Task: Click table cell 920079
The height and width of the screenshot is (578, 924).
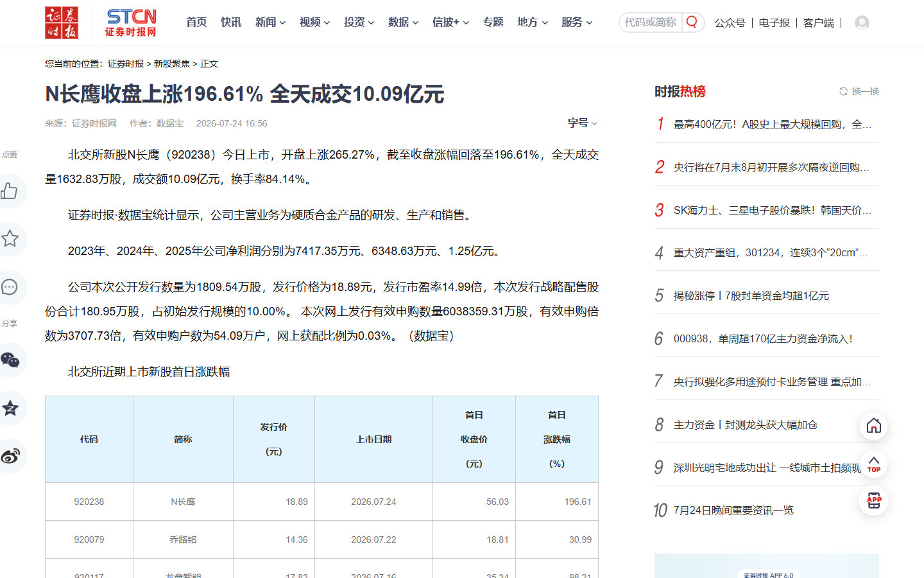Action: [x=89, y=539]
